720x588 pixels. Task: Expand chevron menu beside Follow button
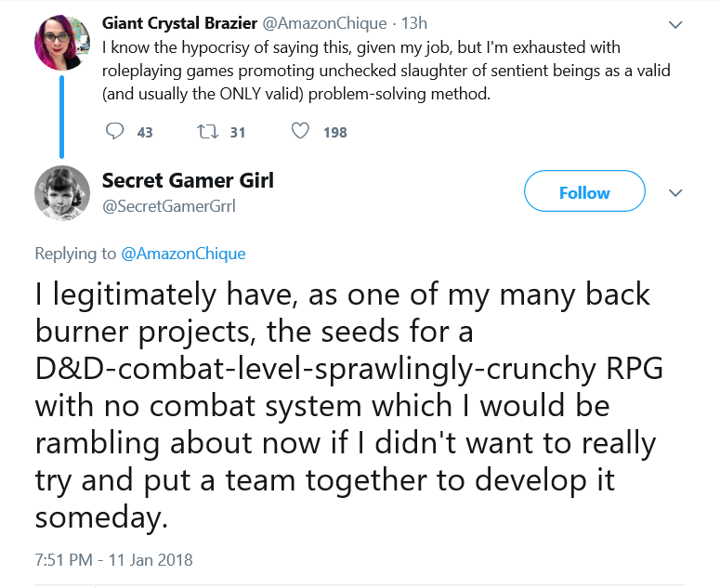coord(675,193)
